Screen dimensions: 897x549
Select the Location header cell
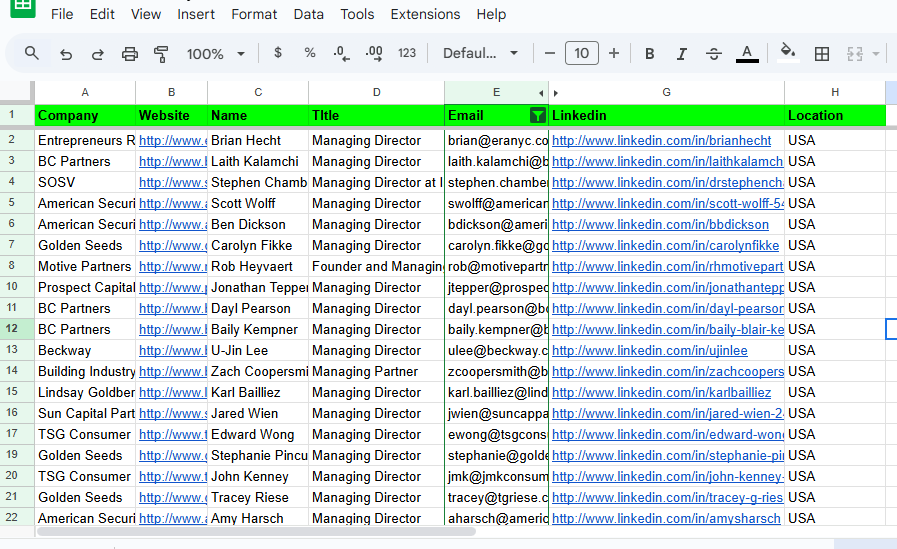coord(835,116)
